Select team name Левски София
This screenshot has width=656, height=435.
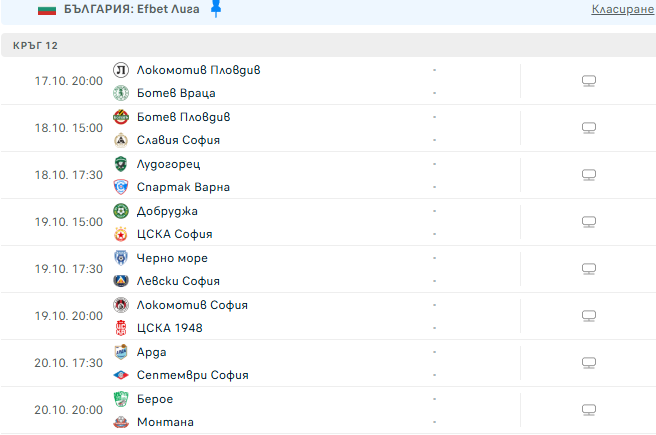coord(178,281)
